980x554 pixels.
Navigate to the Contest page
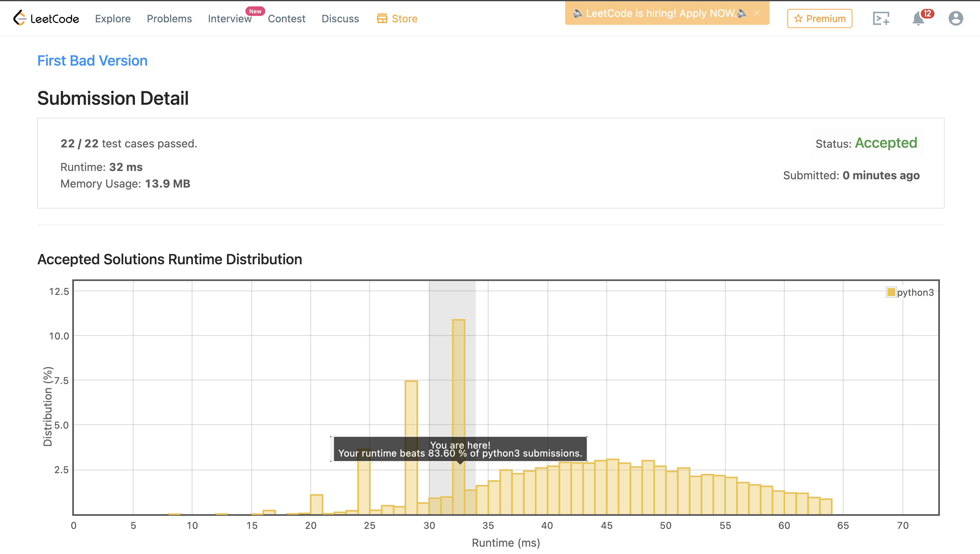[x=287, y=19]
